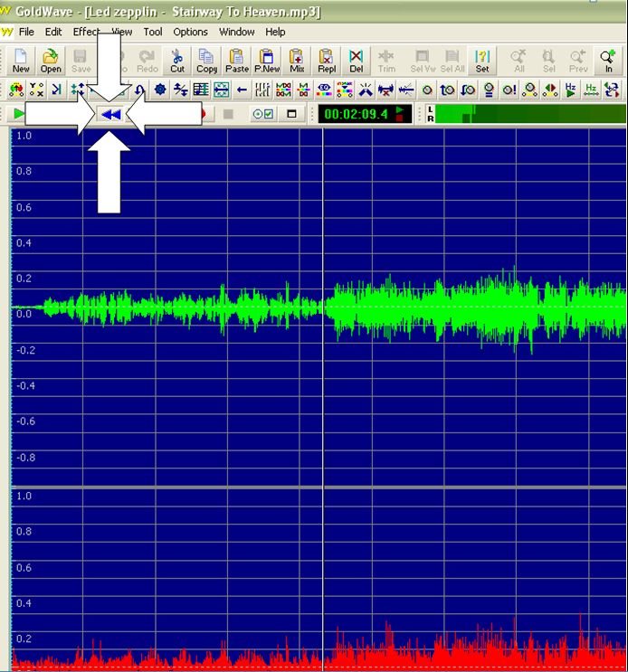Viewport: 628px width, 672px height.
Task: Click the New file toolbar button
Action: (x=21, y=61)
